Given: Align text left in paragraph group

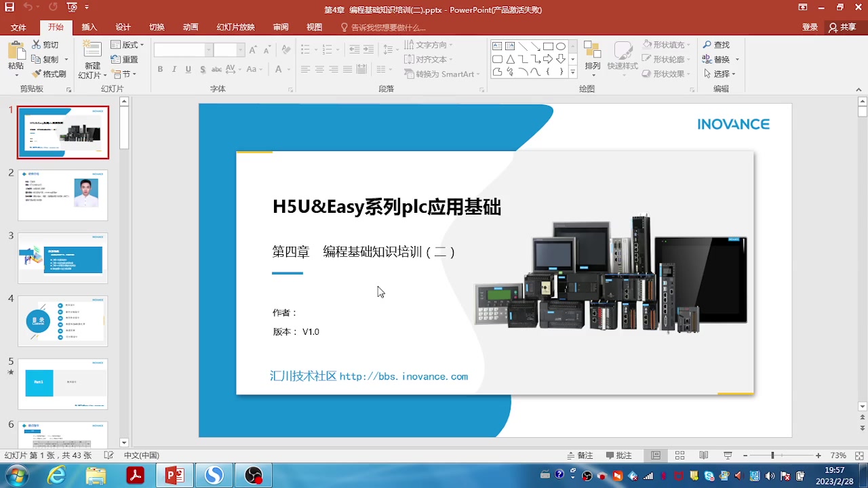Looking at the screenshot, I should tap(305, 69).
